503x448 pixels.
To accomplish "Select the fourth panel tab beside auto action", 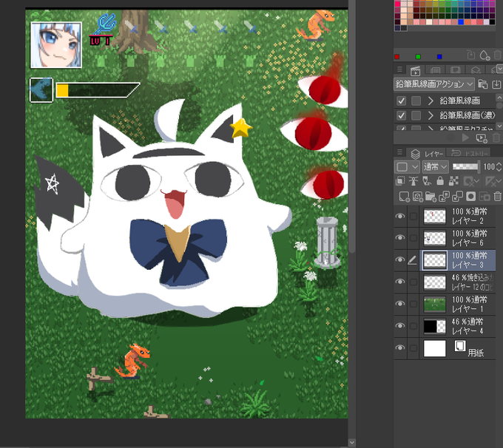I will click(x=476, y=70).
